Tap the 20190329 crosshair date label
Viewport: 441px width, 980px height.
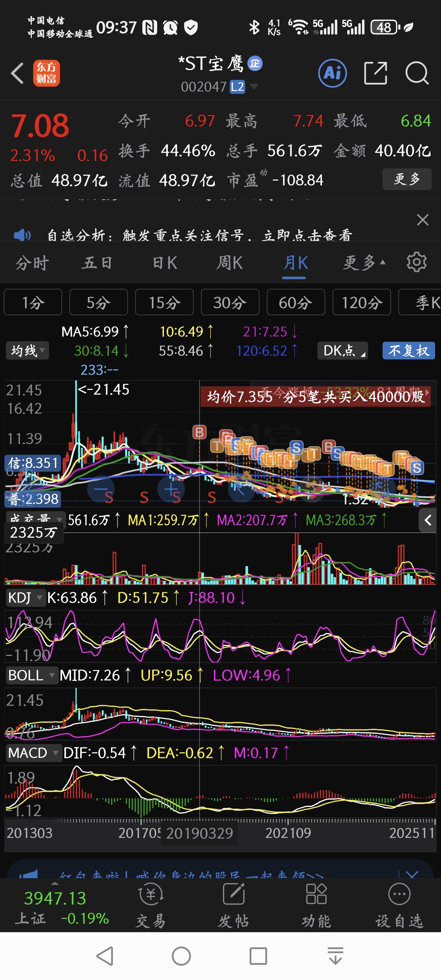click(x=200, y=834)
